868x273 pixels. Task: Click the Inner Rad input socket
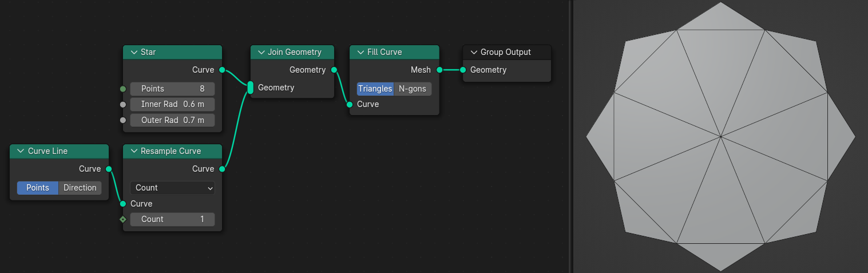click(x=122, y=105)
